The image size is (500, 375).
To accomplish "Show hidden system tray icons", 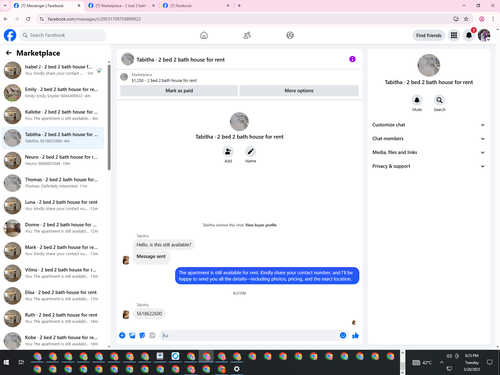I will [441, 362].
